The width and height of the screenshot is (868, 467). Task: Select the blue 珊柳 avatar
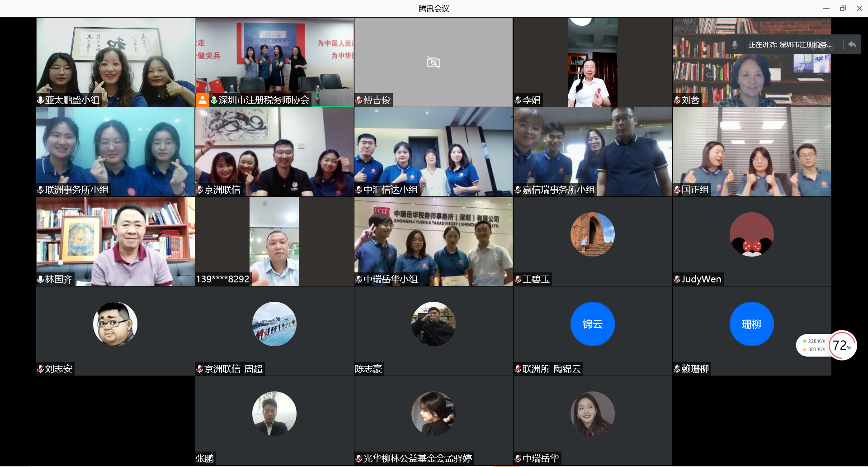click(x=751, y=324)
